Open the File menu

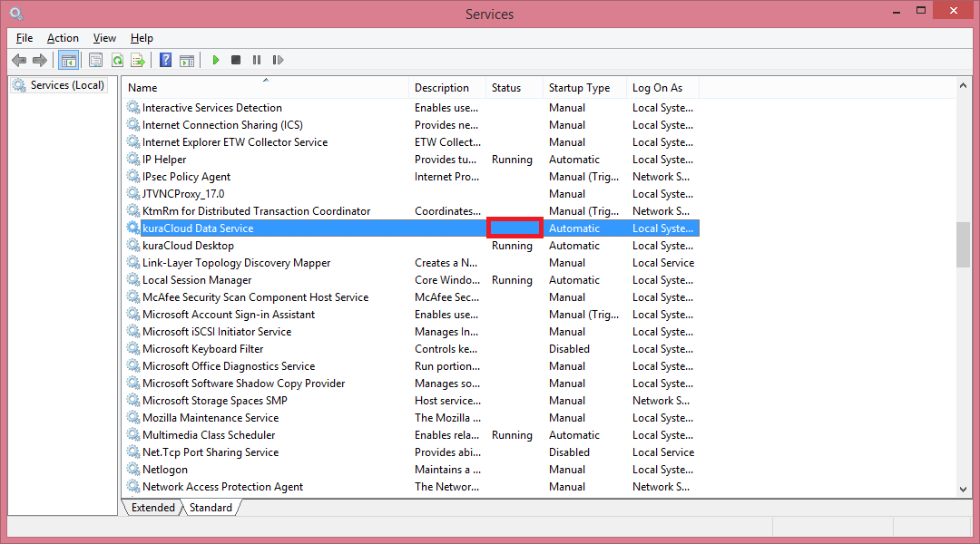24,38
